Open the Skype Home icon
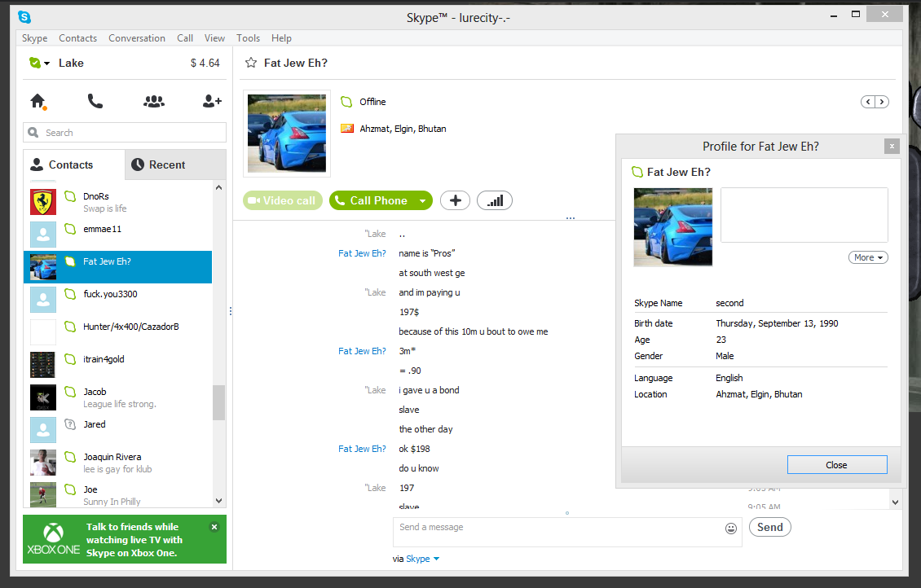This screenshot has height=588, width=921. 37,102
